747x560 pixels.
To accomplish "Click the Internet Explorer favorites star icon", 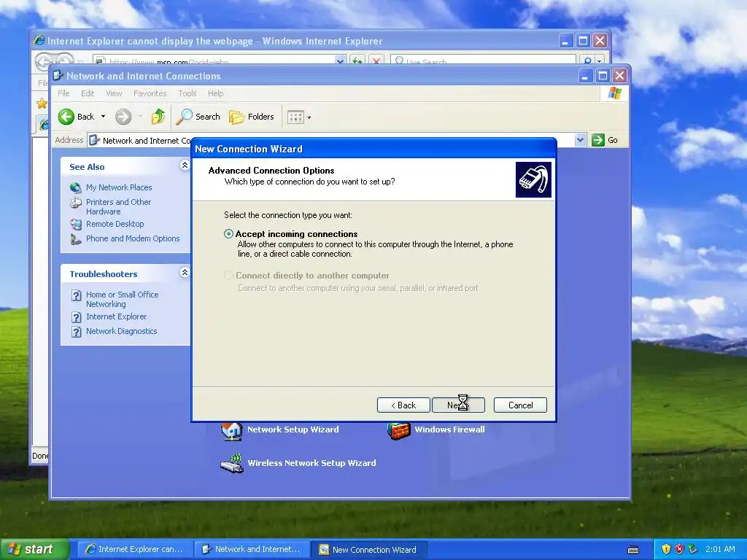I will pyautogui.click(x=42, y=104).
